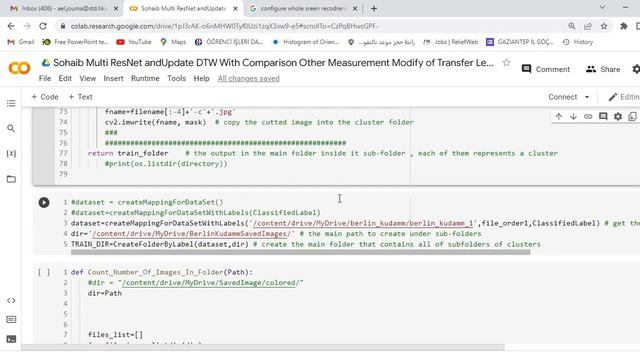
Task: Click the All changes saved link
Action: coord(249,78)
